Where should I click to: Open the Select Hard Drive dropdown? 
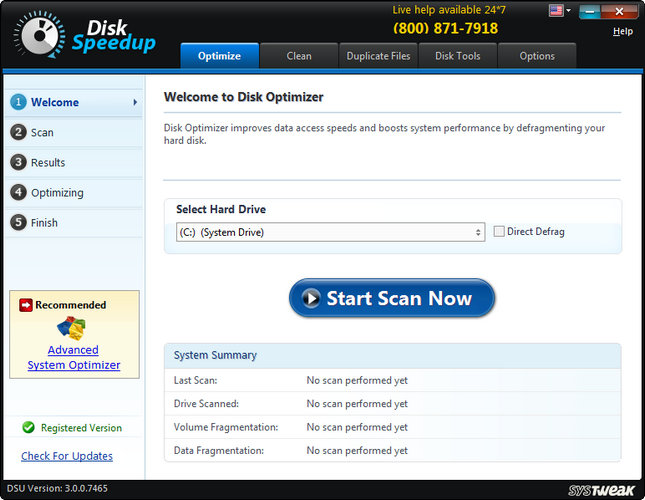330,232
